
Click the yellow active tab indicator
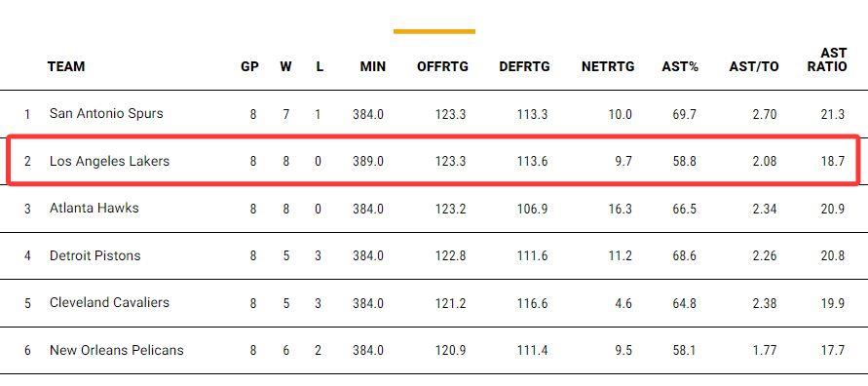(x=434, y=31)
